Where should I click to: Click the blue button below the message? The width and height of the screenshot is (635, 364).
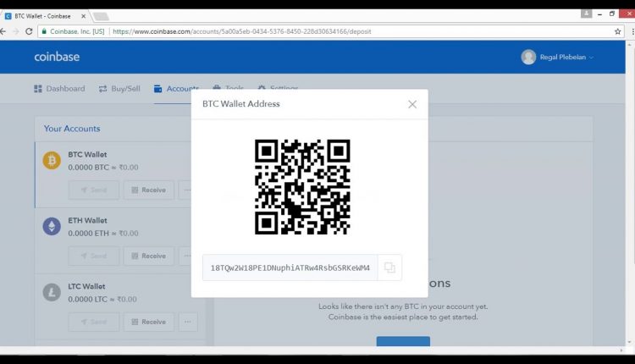click(403, 341)
